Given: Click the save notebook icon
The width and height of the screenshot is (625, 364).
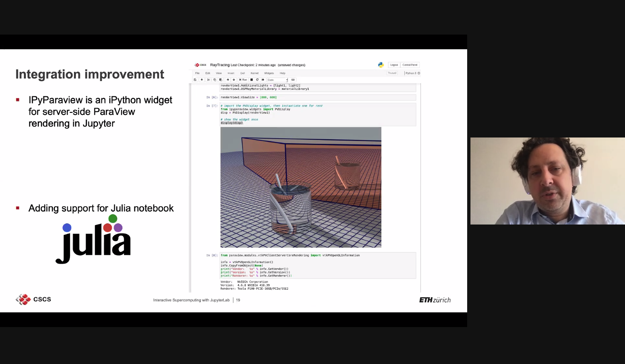Looking at the screenshot, I should click(195, 80).
